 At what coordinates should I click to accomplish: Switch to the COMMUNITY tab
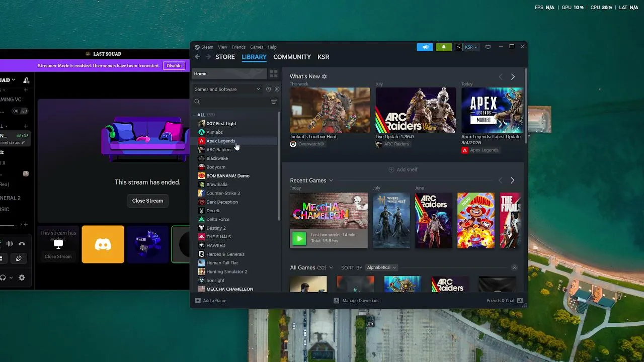(292, 57)
